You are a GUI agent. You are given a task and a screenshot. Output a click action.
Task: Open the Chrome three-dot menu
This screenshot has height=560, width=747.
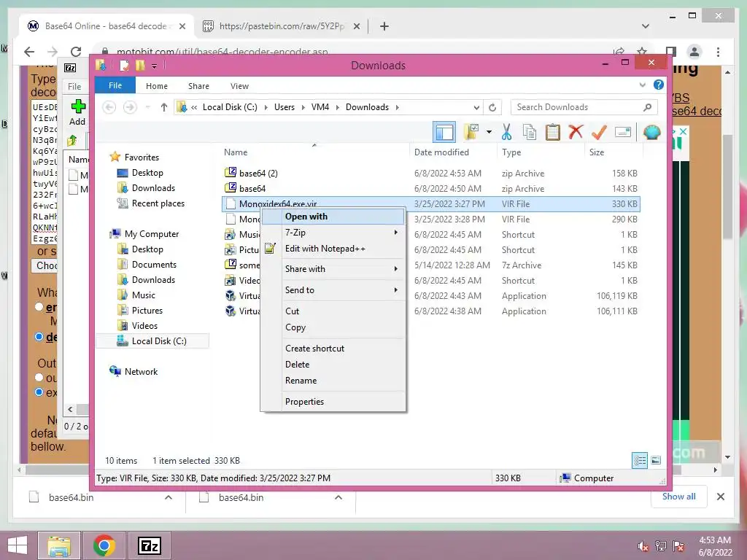tap(718, 52)
